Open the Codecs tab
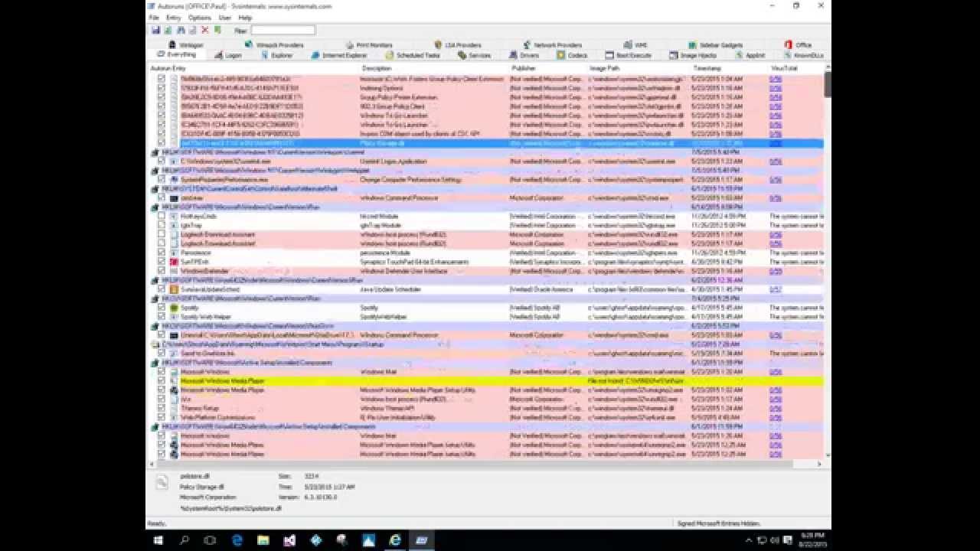This screenshot has height=551, width=980. (x=573, y=55)
